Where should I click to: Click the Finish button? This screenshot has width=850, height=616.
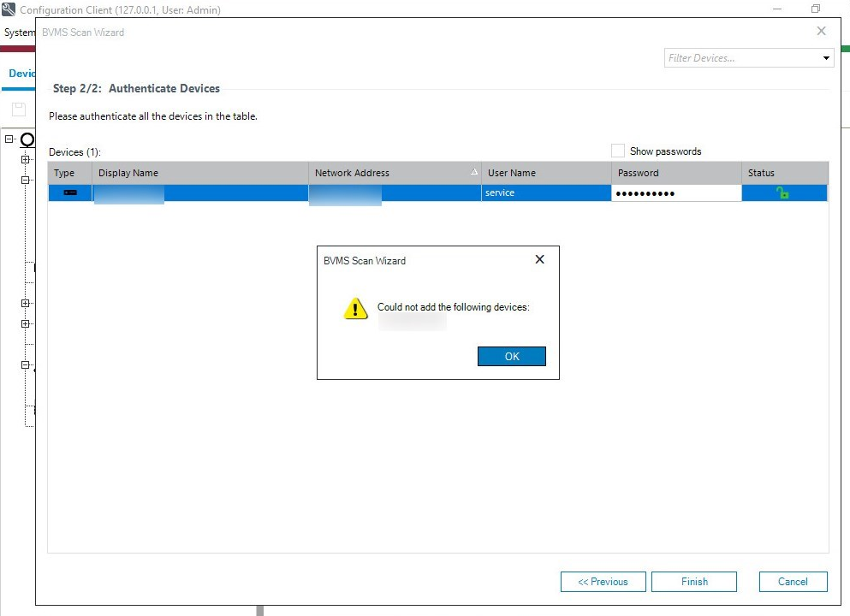[x=694, y=581]
